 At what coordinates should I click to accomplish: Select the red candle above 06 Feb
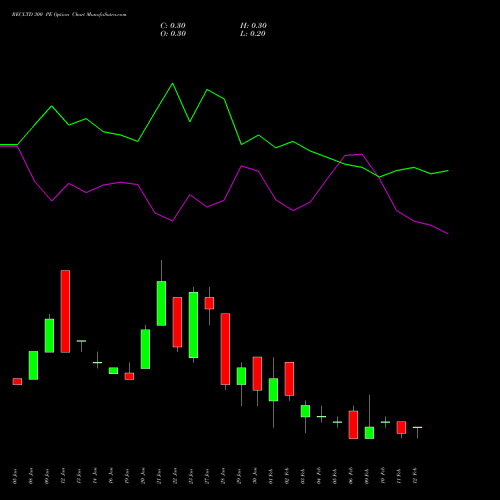coord(353,425)
